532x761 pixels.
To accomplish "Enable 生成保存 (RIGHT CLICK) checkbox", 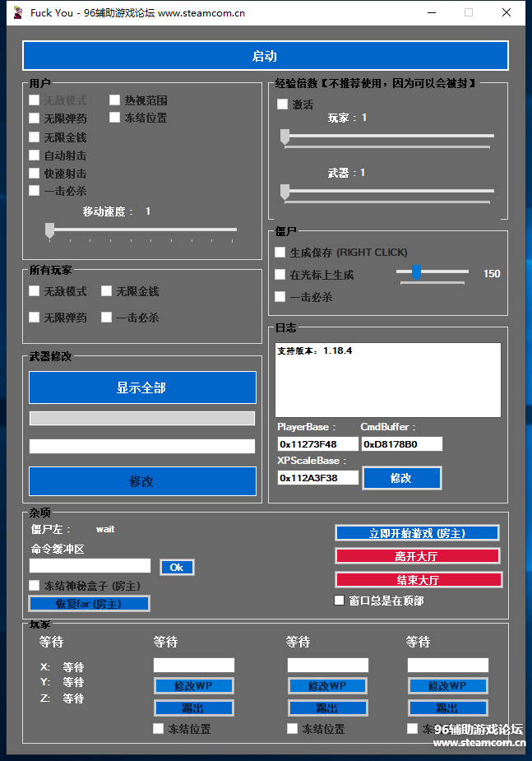I will (x=280, y=253).
